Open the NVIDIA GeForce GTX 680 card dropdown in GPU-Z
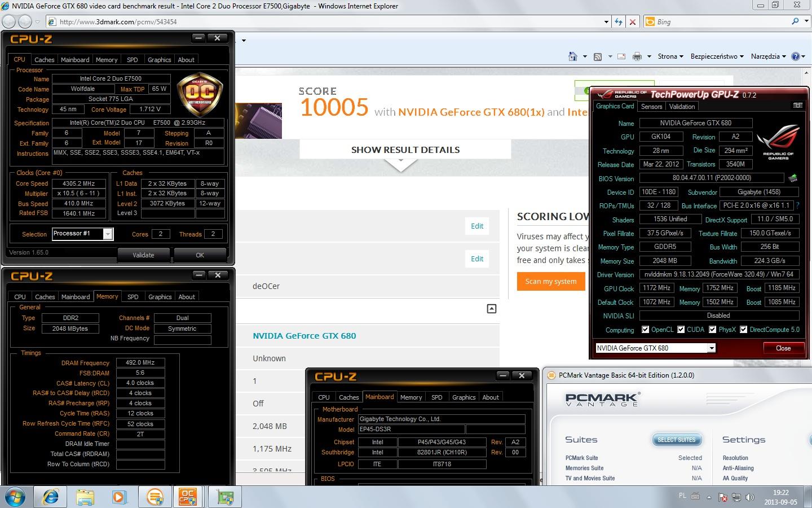 click(712, 348)
